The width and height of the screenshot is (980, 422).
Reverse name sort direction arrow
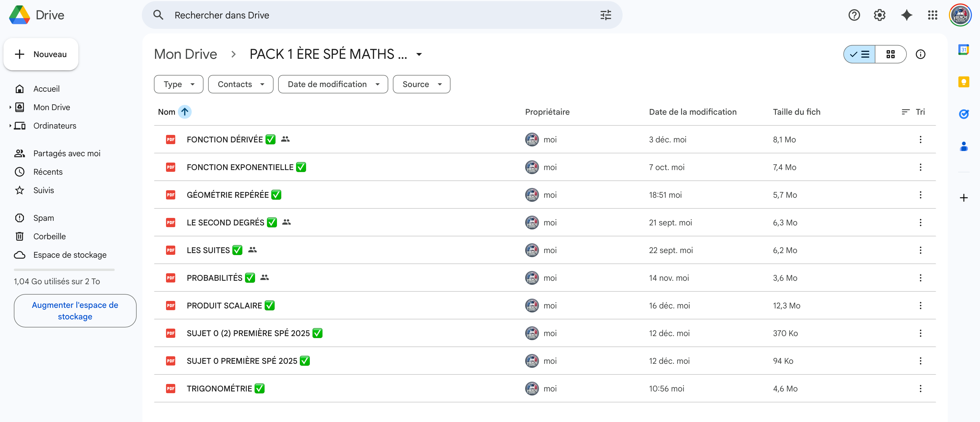point(184,112)
